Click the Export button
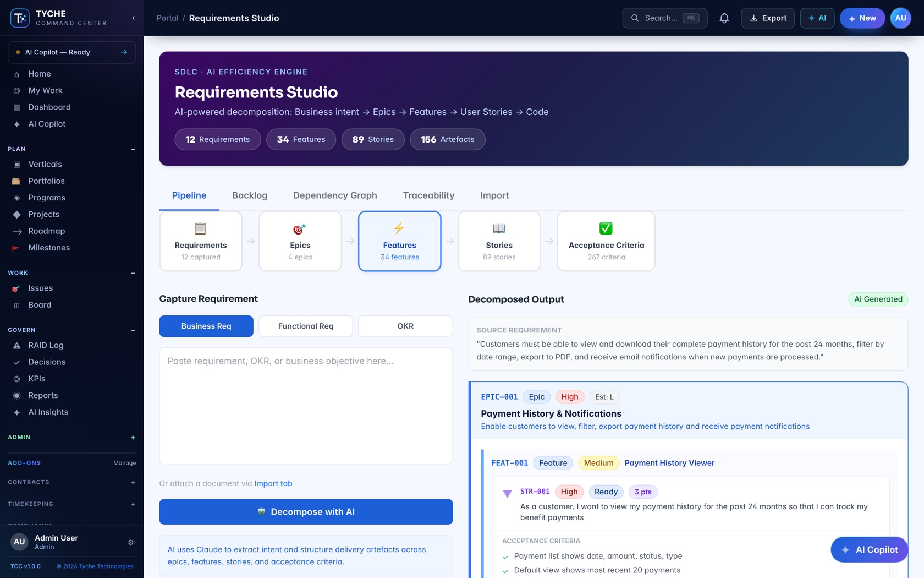 pyautogui.click(x=768, y=18)
